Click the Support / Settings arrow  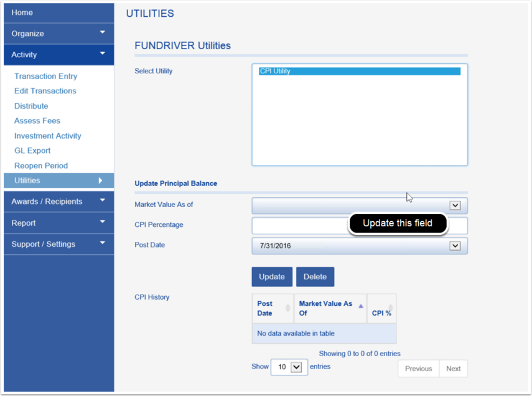click(x=103, y=242)
